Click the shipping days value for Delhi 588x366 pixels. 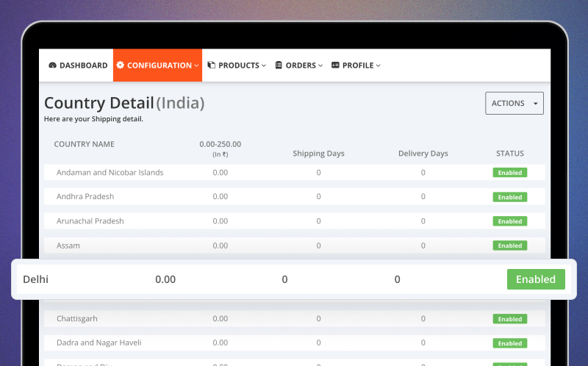coord(284,279)
